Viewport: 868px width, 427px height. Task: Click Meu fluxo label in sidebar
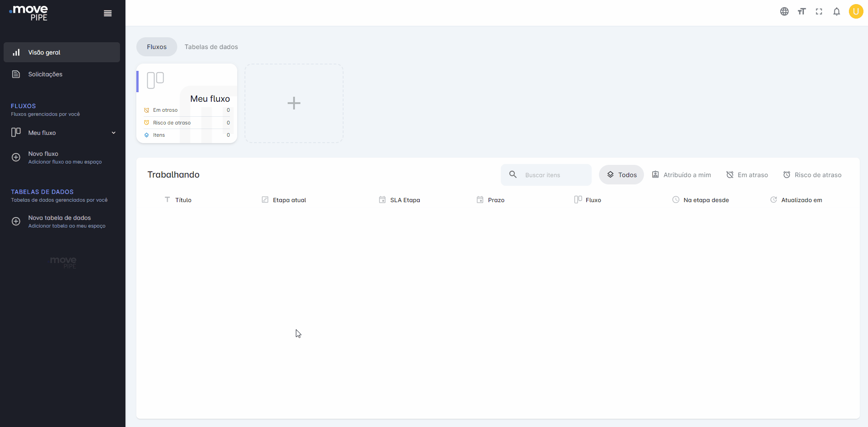[x=42, y=133]
